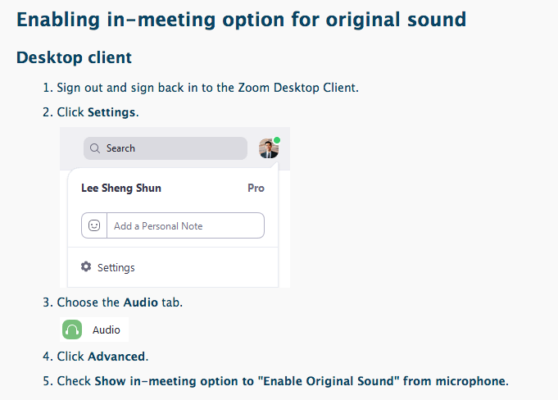Focus the Add a Personal Note field
The image size is (558, 400).
coord(185,226)
